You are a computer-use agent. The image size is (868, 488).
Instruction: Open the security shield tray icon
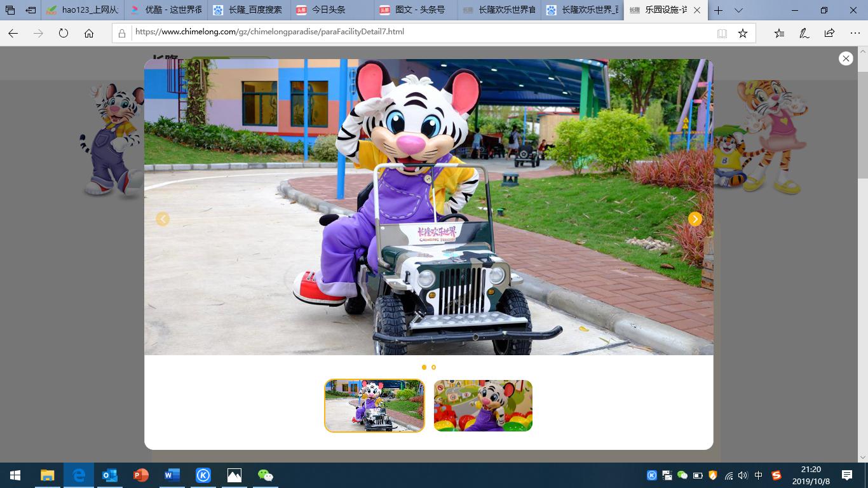(x=713, y=475)
